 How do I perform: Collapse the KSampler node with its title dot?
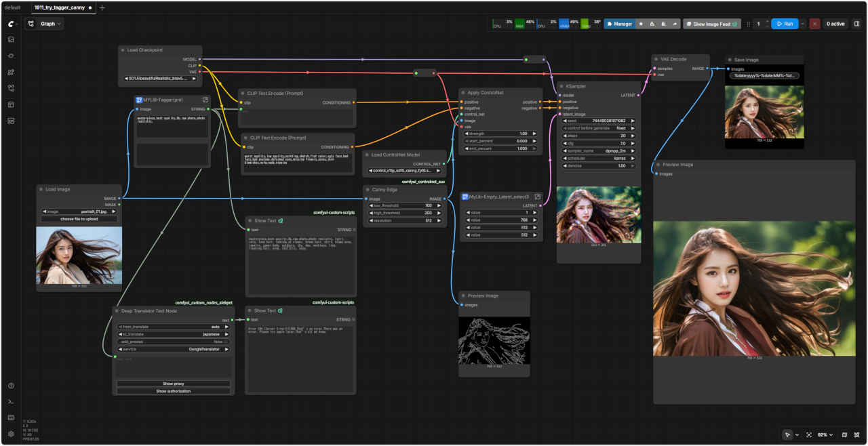click(x=561, y=87)
